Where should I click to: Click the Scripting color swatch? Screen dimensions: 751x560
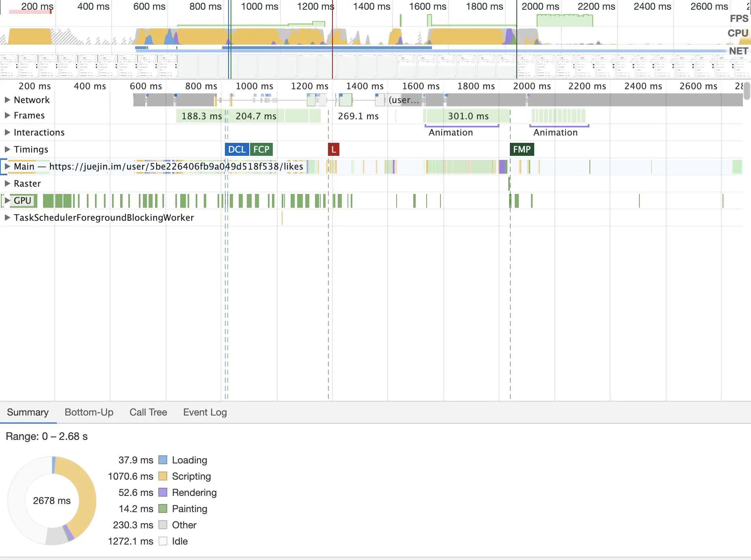point(163,476)
